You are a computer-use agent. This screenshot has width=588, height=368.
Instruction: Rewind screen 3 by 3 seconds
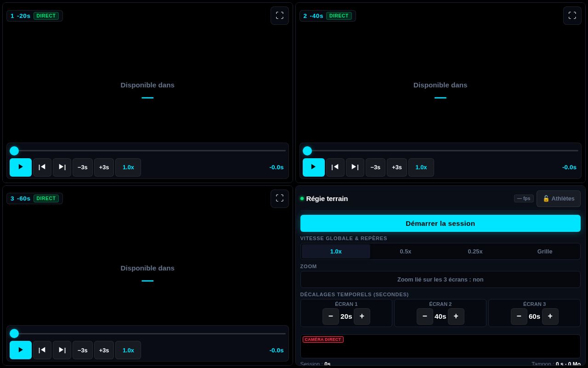(x=83, y=350)
